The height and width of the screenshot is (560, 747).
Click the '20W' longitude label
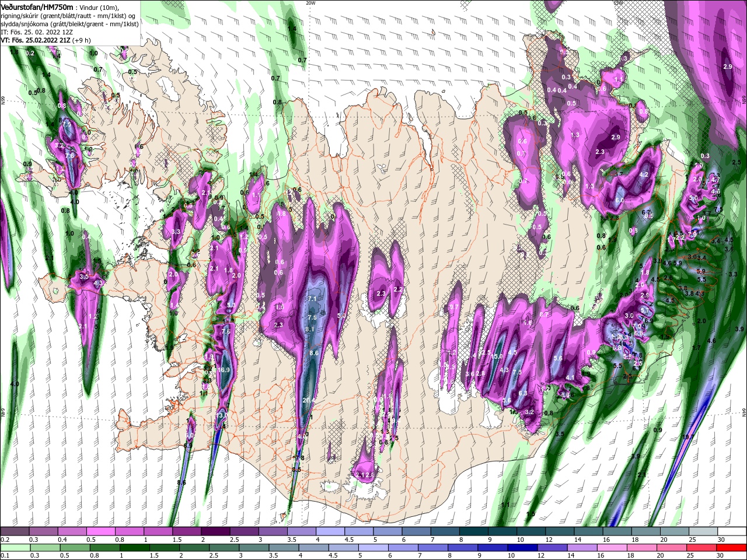click(x=310, y=3)
